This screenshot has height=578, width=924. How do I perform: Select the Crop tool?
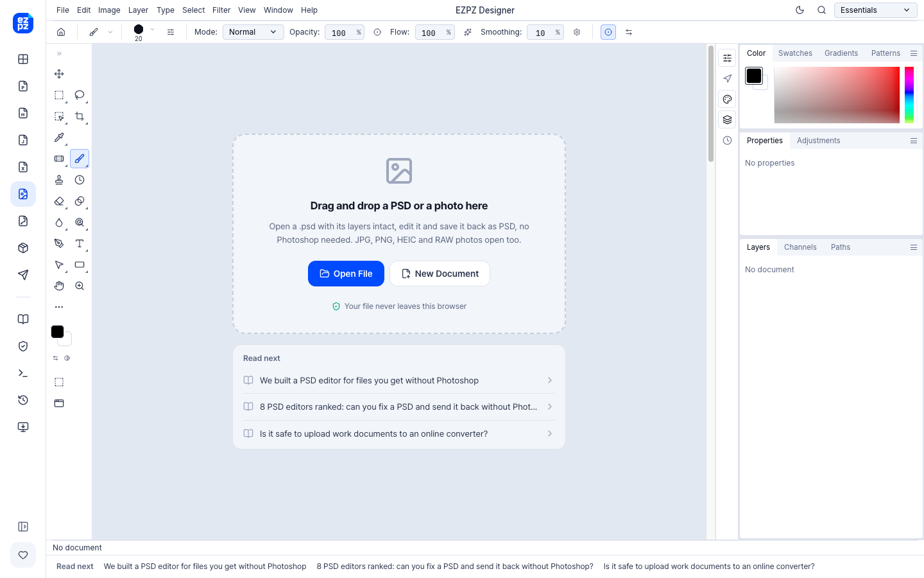click(x=80, y=116)
